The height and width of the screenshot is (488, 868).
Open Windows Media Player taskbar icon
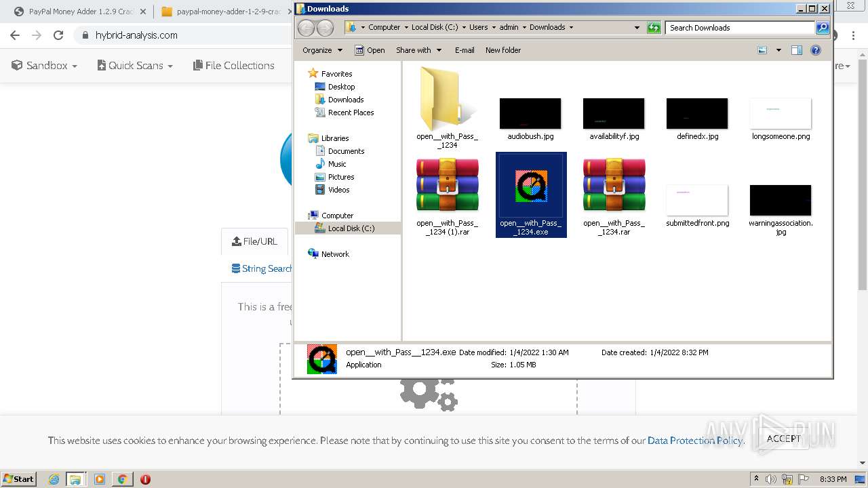click(x=100, y=479)
